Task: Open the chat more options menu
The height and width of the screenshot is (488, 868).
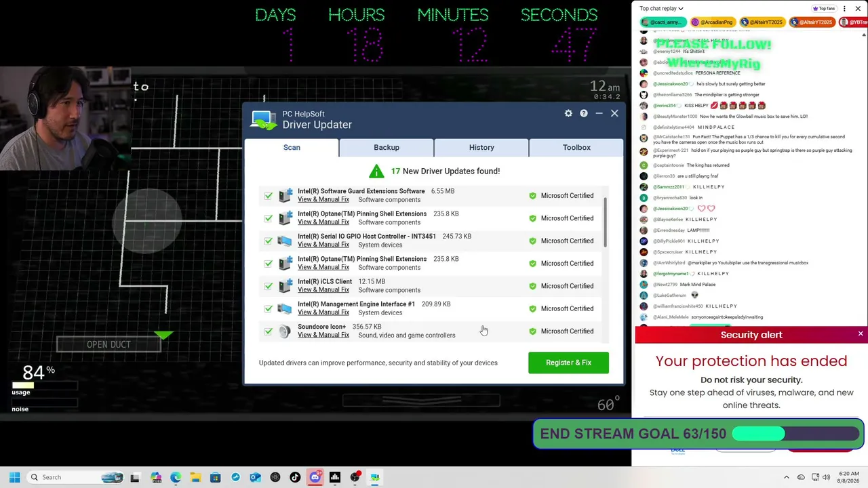Action: coord(844,9)
